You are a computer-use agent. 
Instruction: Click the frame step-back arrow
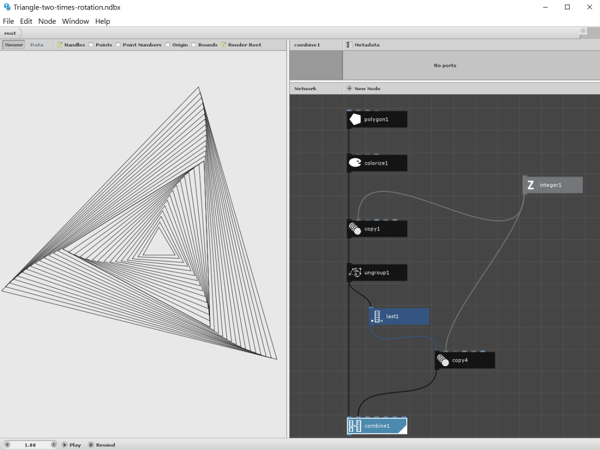7,445
